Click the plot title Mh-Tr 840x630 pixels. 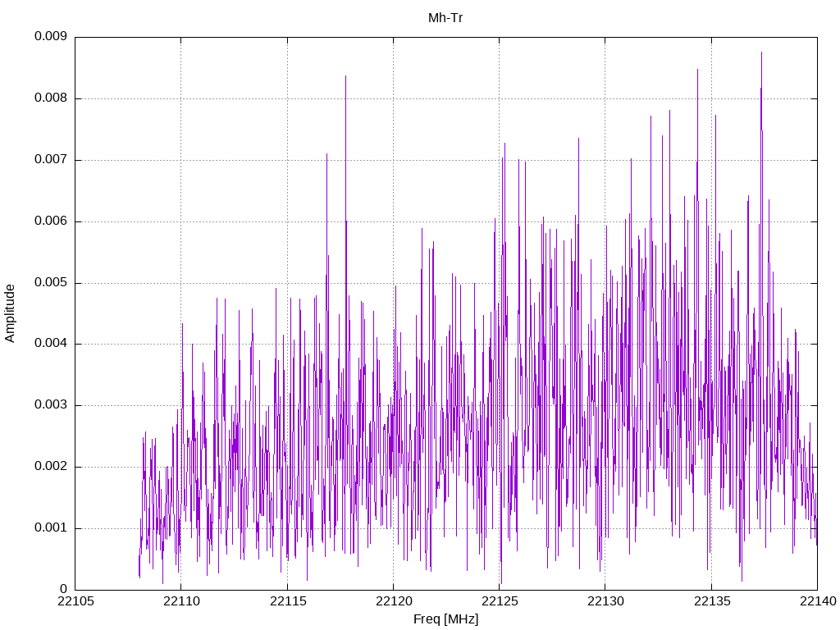coord(445,18)
